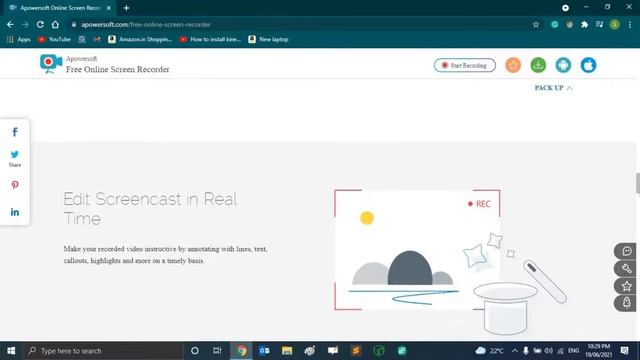Switch to Chrome on the taskbar
Screen dimensions: 640x360
[241, 351]
